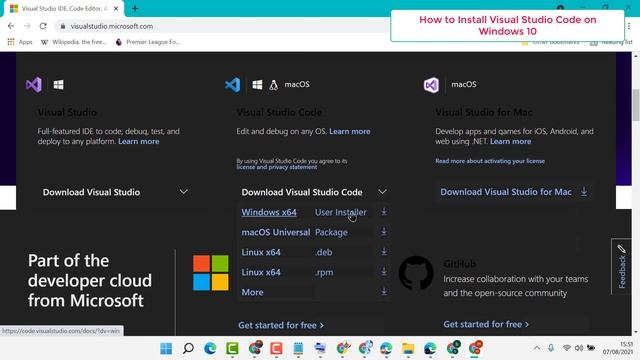The height and width of the screenshot is (360, 640).
Task: Click the Wi-Fi icon in system tray
Action: (567, 348)
